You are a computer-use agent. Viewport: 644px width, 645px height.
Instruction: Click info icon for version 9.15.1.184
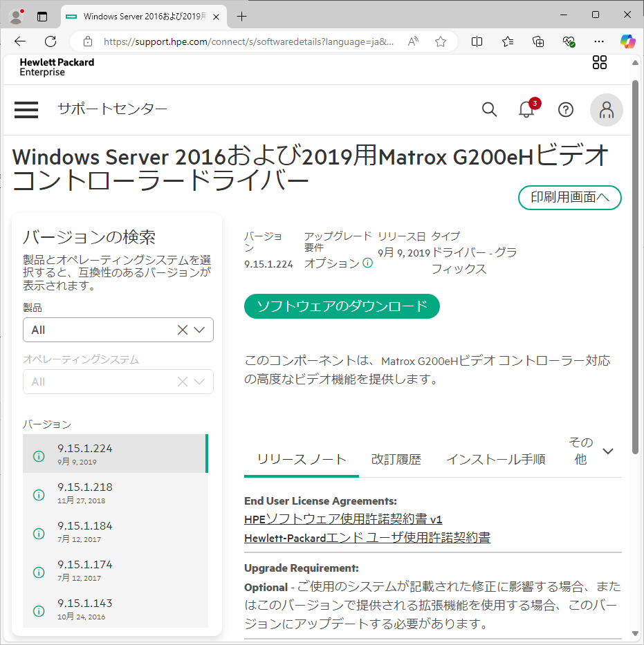[x=39, y=534]
